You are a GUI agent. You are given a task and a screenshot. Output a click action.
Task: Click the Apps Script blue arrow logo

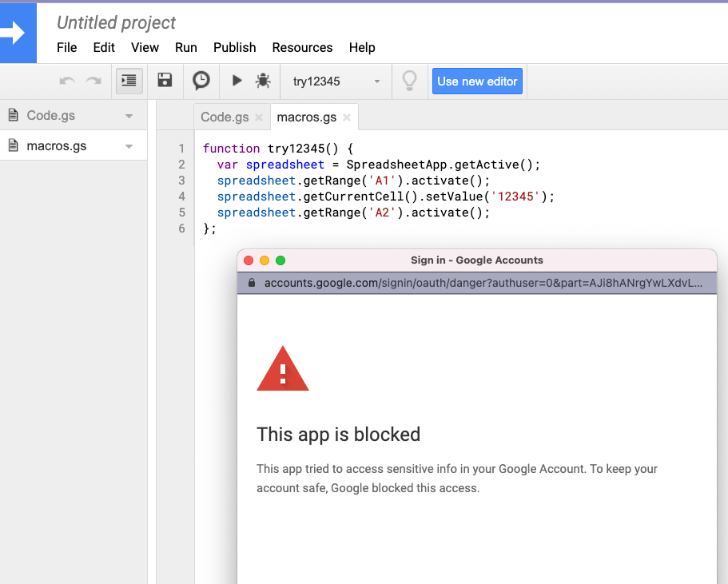16,34
